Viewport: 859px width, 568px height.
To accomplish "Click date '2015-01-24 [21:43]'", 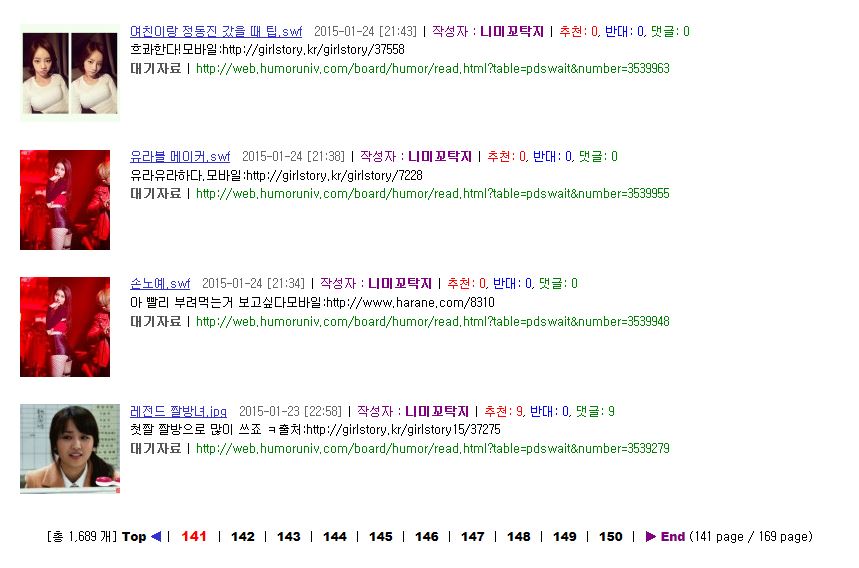I will point(365,31).
